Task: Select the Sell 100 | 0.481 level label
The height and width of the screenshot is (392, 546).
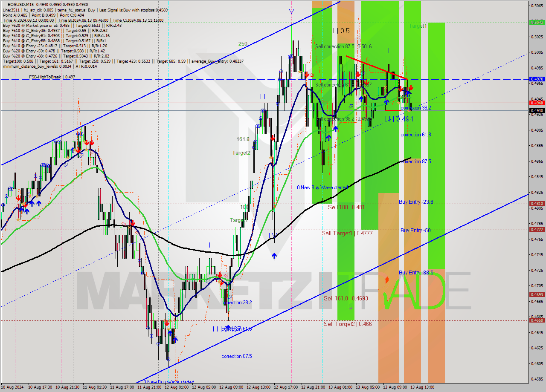Action: click(x=346, y=207)
